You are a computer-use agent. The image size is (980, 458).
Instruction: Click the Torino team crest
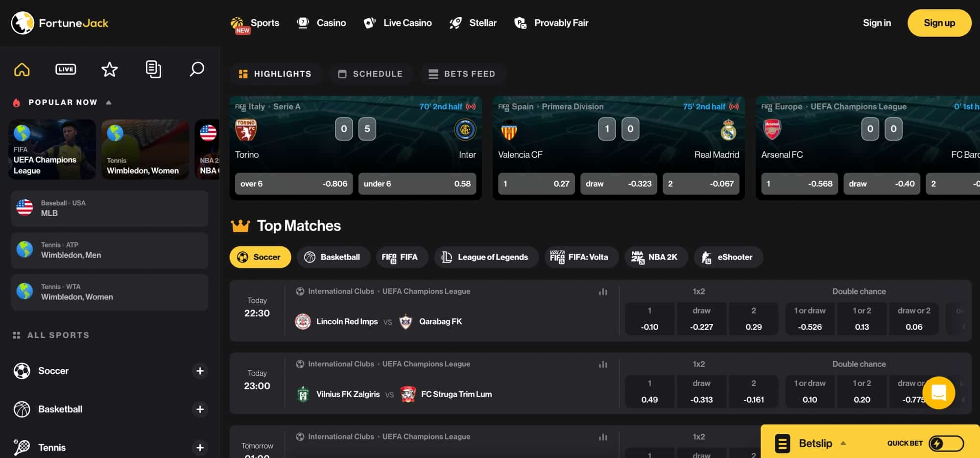pyautogui.click(x=246, y=130)
